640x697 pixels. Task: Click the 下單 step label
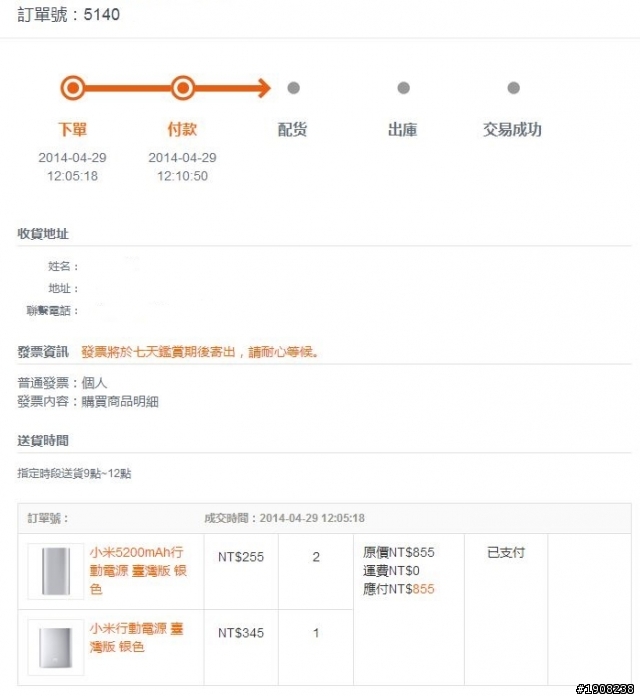click(72, 129)
